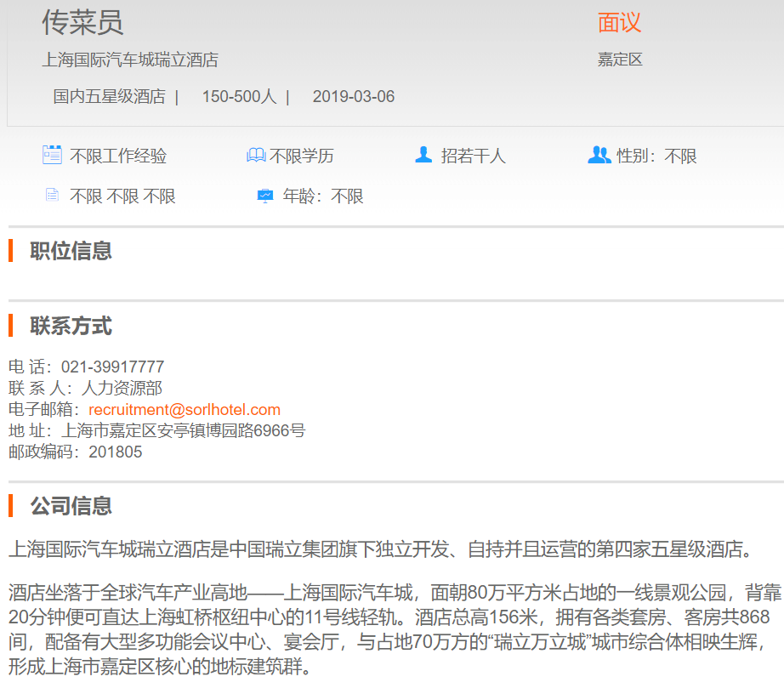
Task: Click the job title 传菜员
Action: tap(82, 22)
